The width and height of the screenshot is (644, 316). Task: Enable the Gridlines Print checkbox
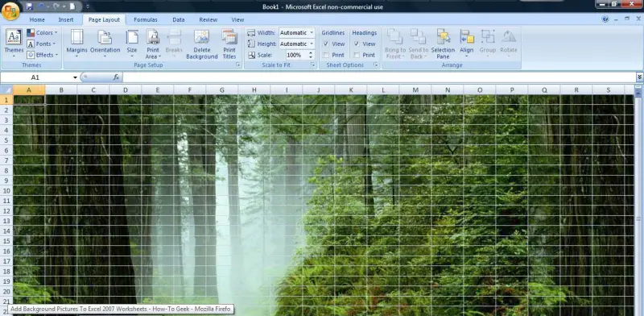click(x=326, y=55)
